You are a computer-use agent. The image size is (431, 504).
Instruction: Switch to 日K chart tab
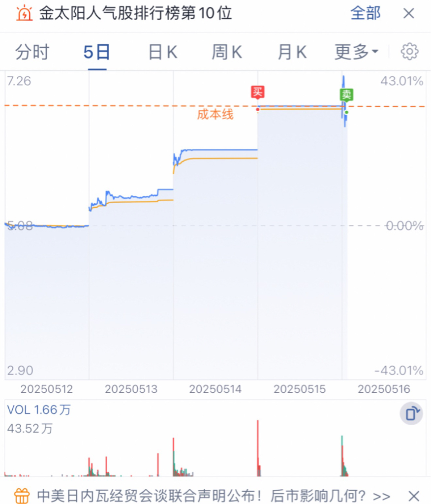pyautogui.click(x=163, y=52)
